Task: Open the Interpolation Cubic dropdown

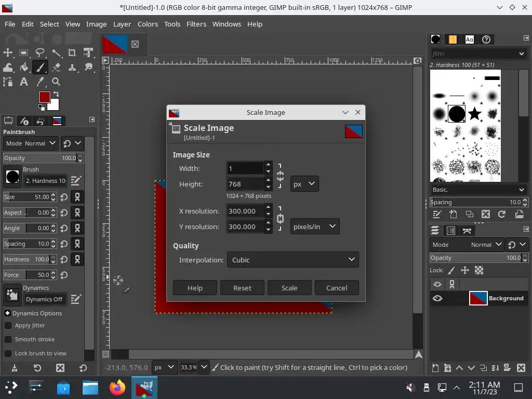Action: point(293,260)
